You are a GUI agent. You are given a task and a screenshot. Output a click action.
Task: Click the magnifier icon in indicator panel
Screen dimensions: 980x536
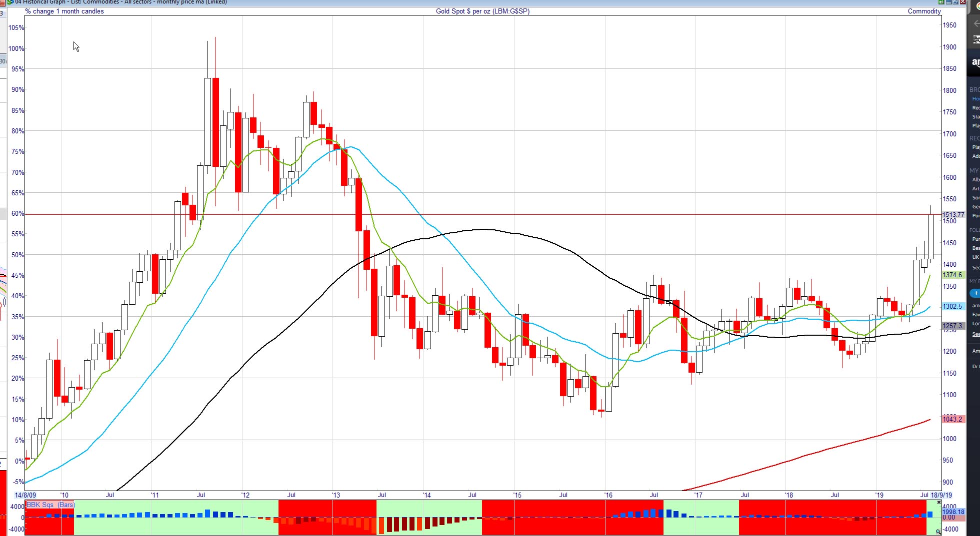tap(938, 532)
